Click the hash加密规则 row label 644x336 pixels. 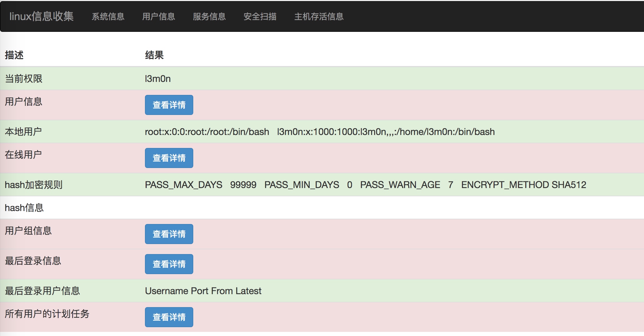tap(34, 185)
